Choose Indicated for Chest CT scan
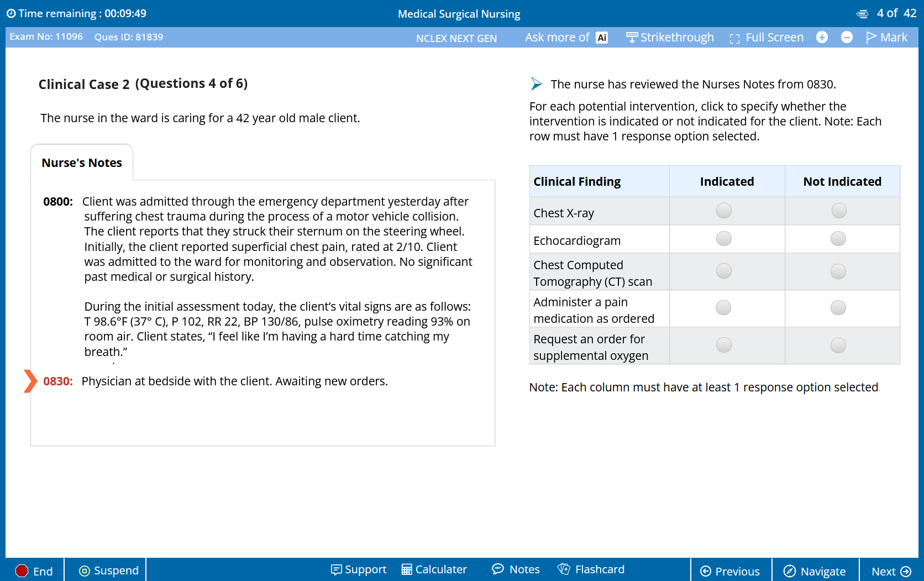 [723, 271]
